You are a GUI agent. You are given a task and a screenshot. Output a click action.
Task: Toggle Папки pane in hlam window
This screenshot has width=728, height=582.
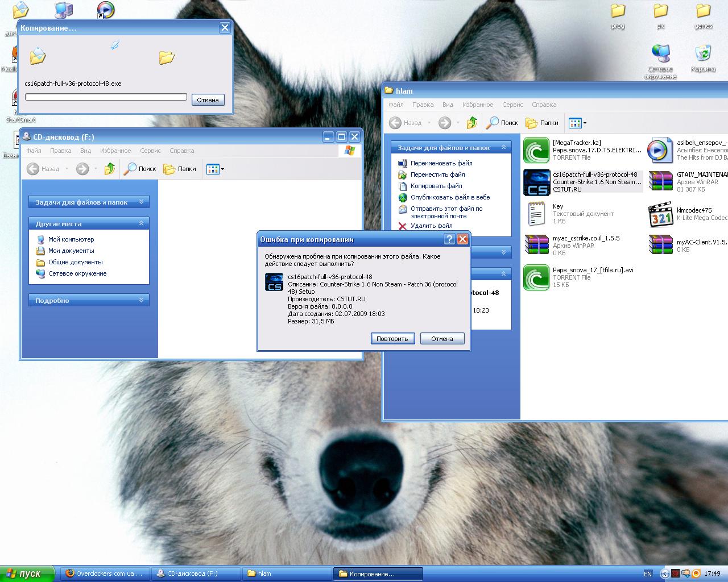click(542, 123)
